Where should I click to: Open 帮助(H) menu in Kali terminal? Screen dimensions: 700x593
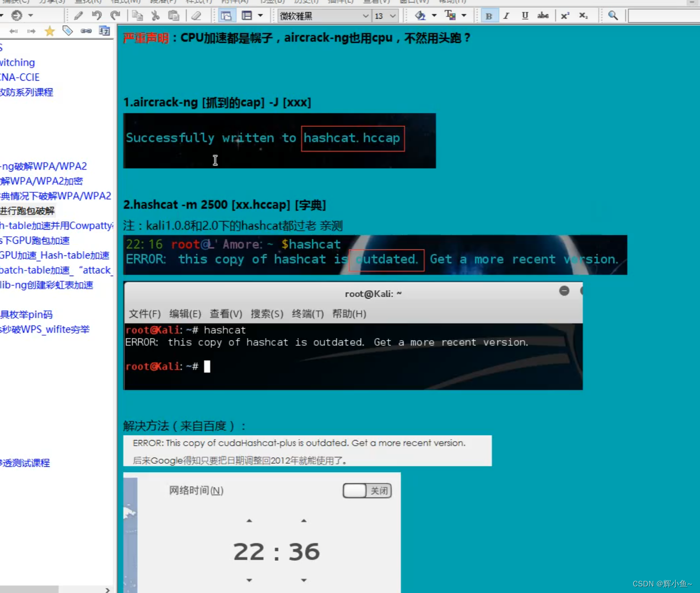tap(349, 314)
